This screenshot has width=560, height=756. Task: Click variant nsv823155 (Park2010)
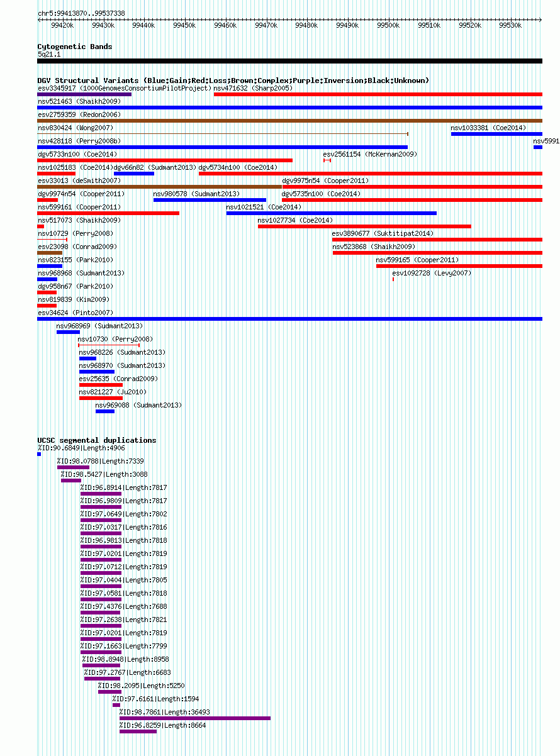50,266
